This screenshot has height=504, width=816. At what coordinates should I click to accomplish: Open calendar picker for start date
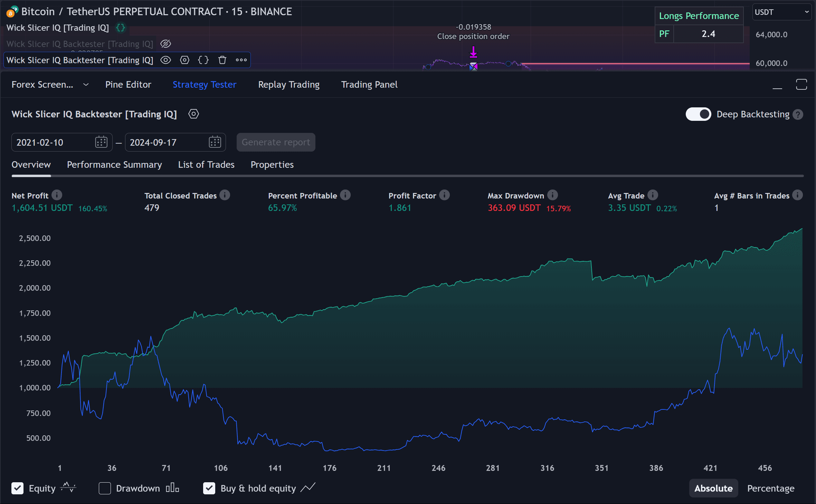point(101,142)
